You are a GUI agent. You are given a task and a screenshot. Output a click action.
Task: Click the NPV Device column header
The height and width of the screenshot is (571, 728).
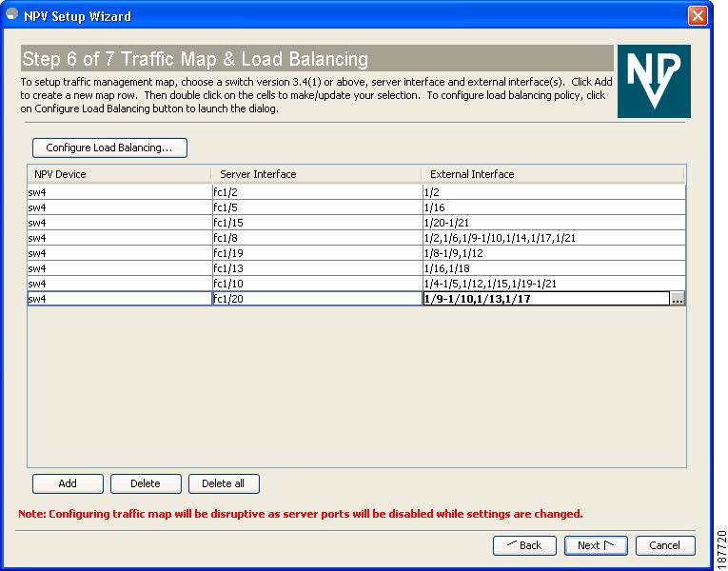(119, 174)
